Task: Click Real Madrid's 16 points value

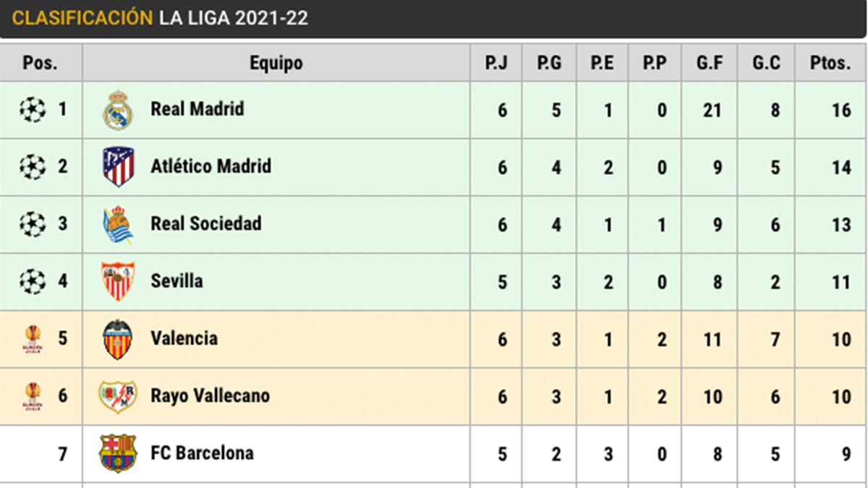Action: point(841,111)
